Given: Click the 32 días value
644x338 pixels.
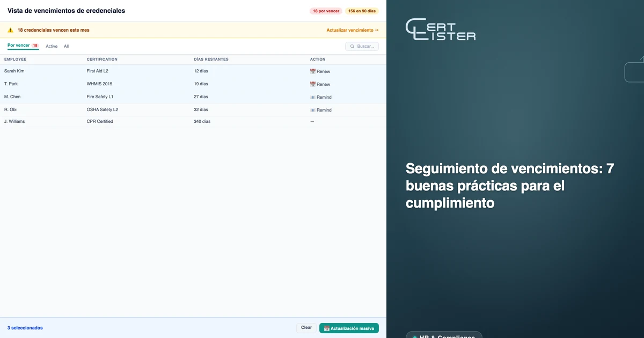Looking at the screenshot, I should (201, 109).
